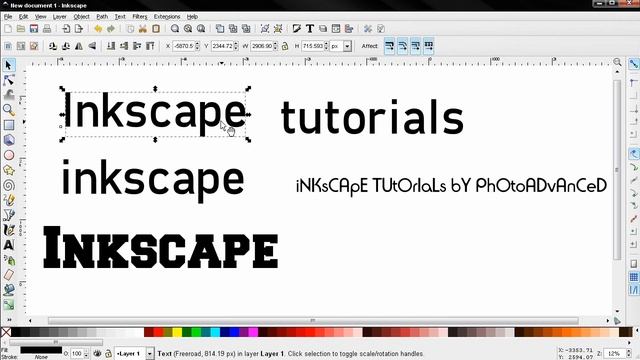The width and height of the screenshot is (640, 360).
Task: Click the Duplicate icon in toolbar
Action: [220, 29]
